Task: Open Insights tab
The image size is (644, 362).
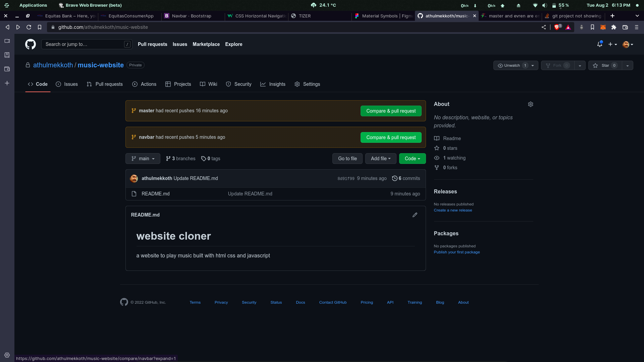Action: (273, 84)
